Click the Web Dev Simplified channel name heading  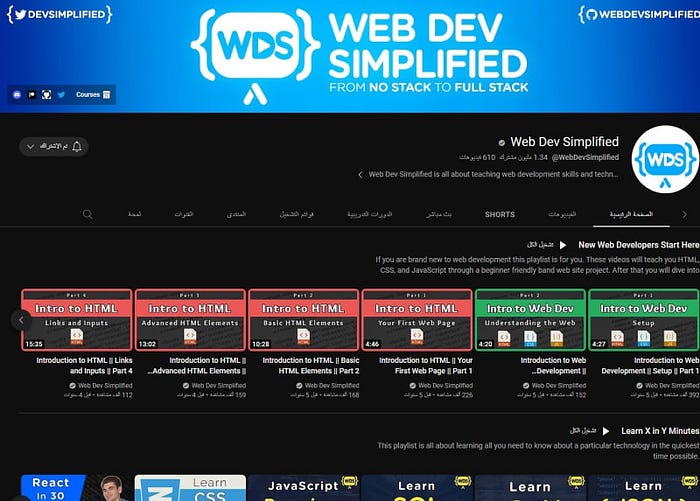click(564, 142)
